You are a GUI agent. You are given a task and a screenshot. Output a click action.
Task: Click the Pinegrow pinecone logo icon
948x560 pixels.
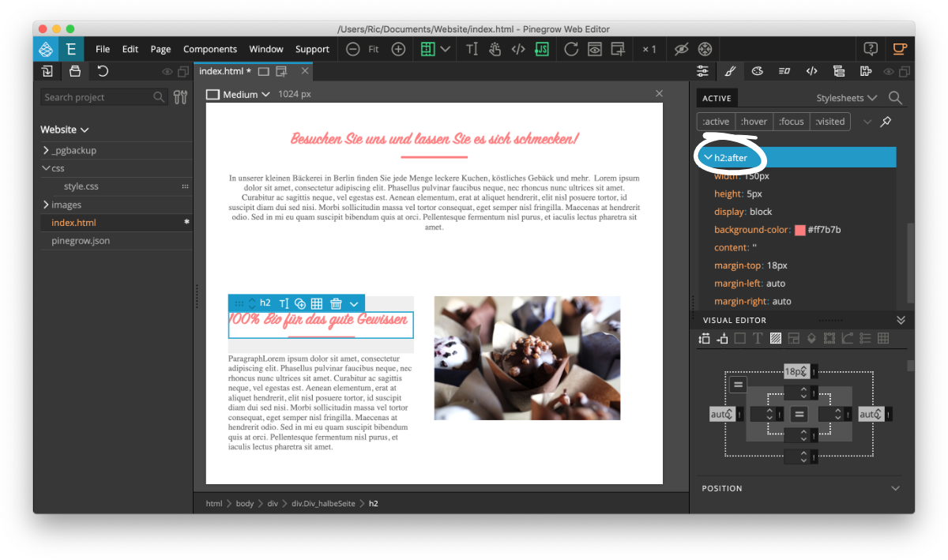point(46,49)
